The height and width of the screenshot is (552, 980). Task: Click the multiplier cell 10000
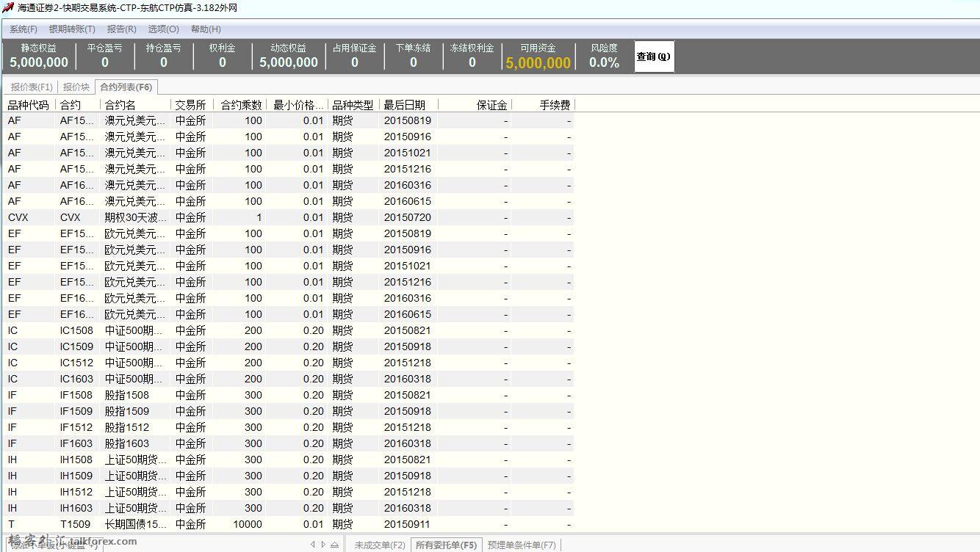248,524
